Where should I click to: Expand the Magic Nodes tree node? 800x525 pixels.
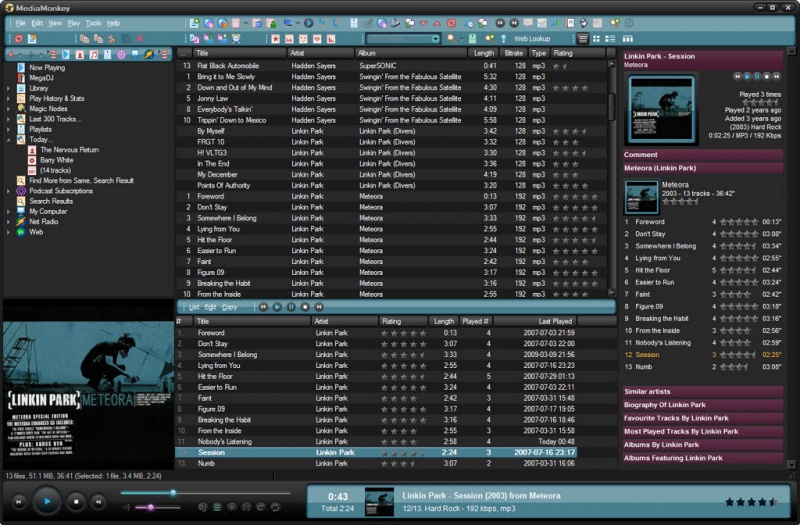coord(8,109)
